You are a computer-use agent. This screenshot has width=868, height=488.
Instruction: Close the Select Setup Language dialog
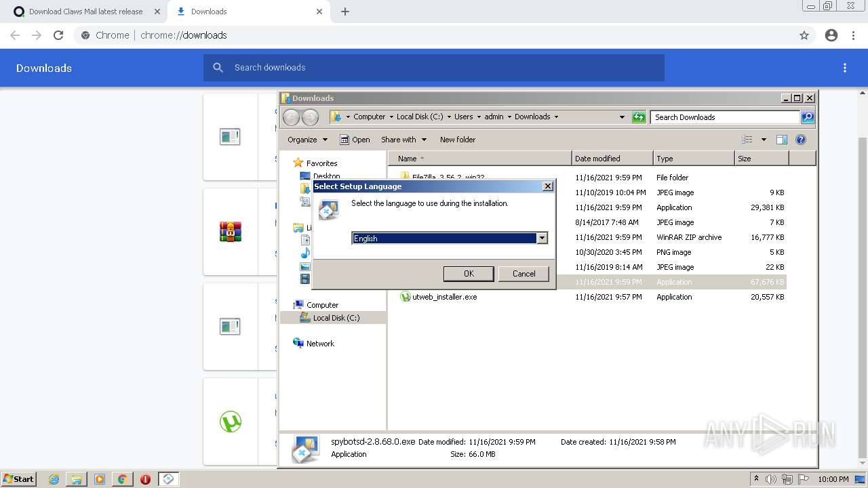(x=548, y=186)
